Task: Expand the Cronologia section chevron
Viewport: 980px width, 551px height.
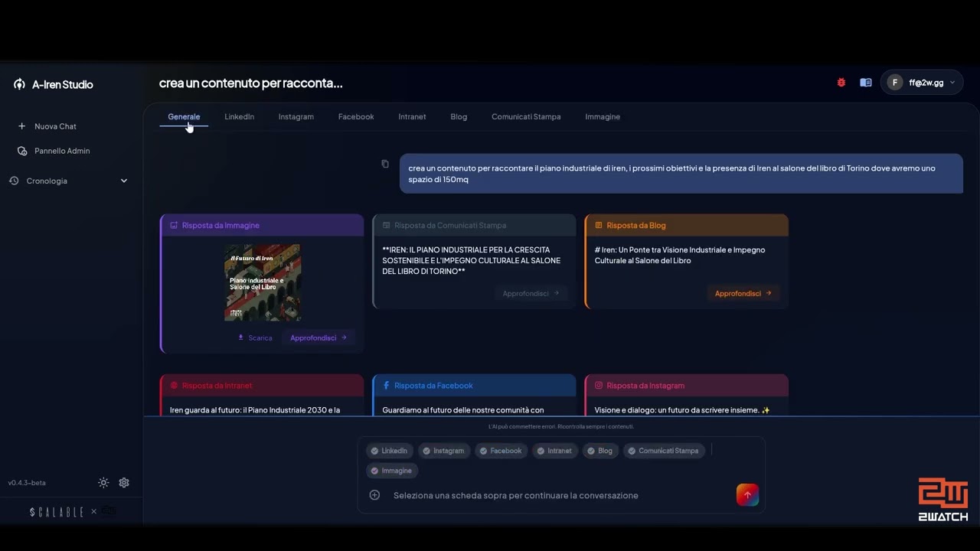Action: pos(124,181)
